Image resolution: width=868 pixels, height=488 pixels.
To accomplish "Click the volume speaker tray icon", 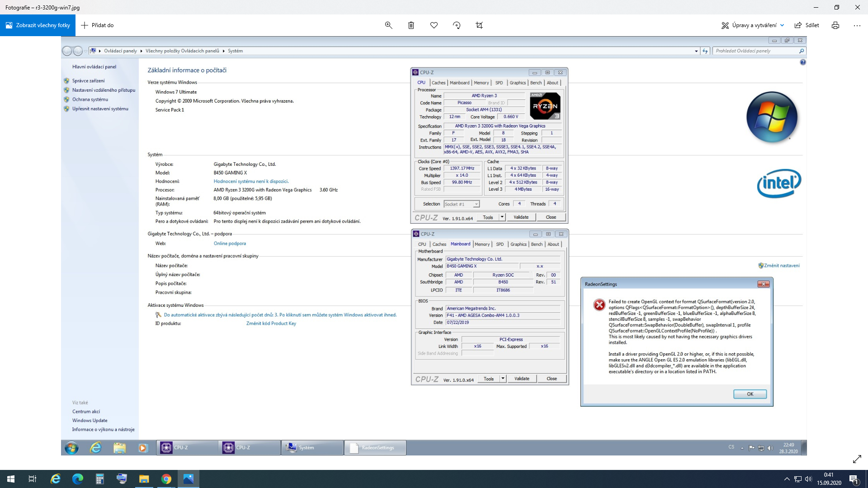I will click(x=808, y=479).
